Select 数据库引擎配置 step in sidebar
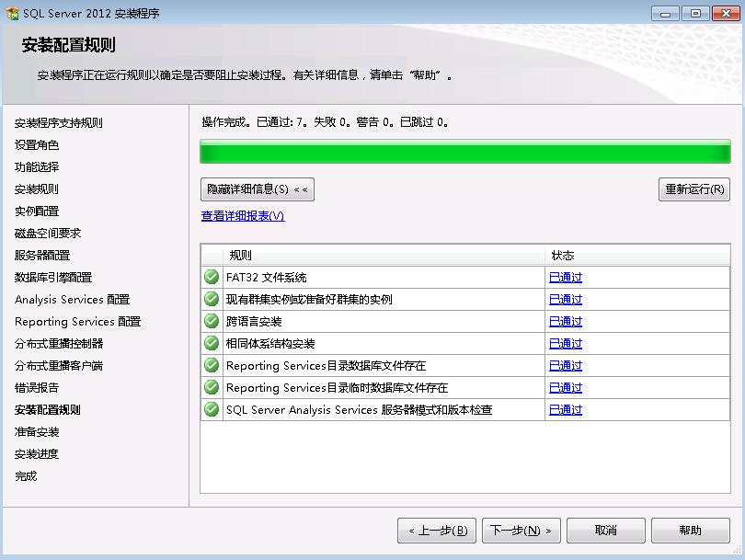The height and width of the screenshot is (560, 745). (x=53, y=278)
